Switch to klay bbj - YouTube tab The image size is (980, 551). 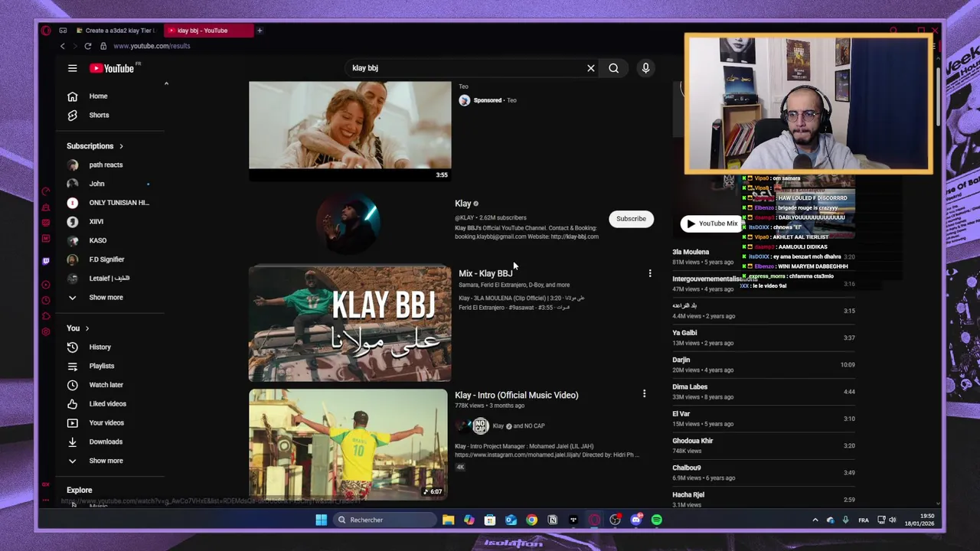[207, 31]
